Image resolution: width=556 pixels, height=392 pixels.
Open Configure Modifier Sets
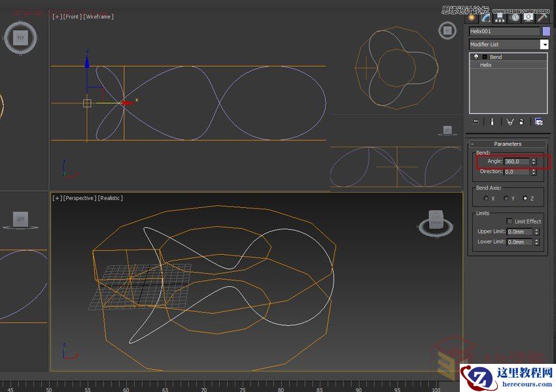(x=540, y=122)
